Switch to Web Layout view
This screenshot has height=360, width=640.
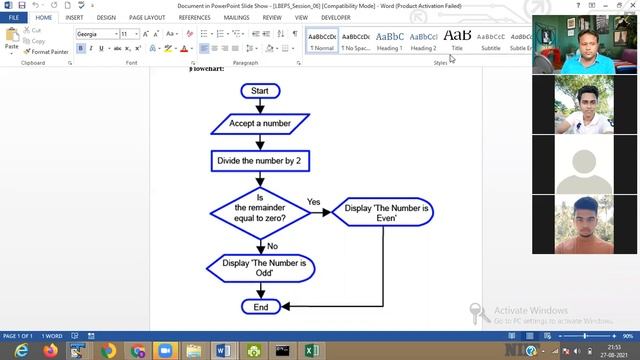click(x=547, y=336)
